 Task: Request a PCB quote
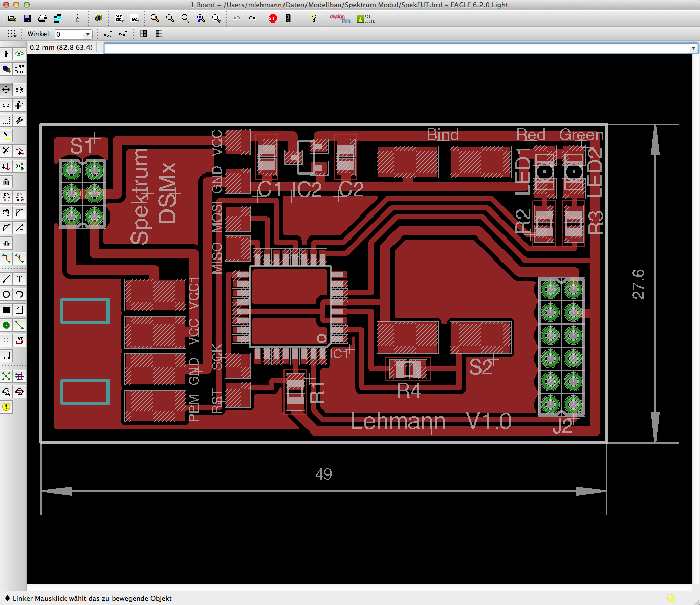(366, 18)
